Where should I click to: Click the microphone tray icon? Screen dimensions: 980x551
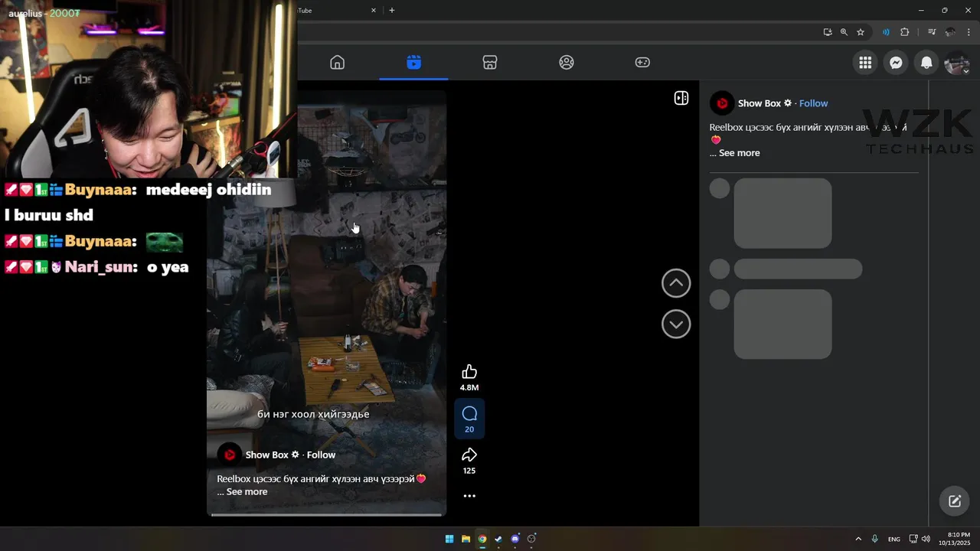point(874,539)
